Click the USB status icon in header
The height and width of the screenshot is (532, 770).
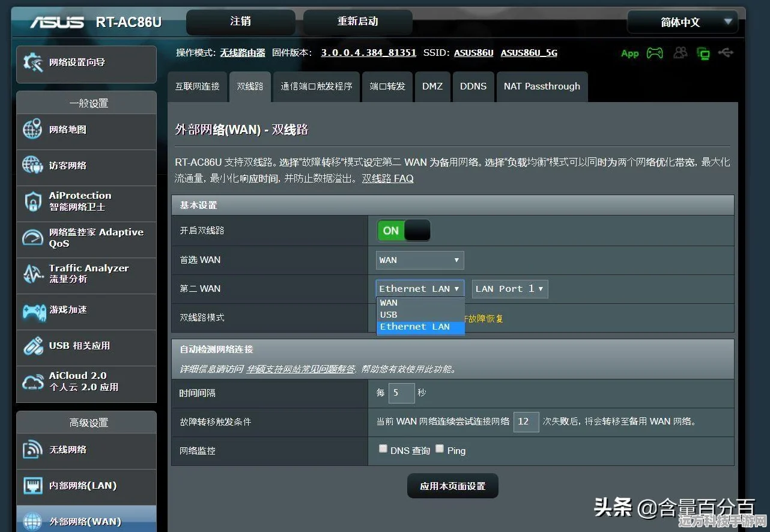point(726,53)
